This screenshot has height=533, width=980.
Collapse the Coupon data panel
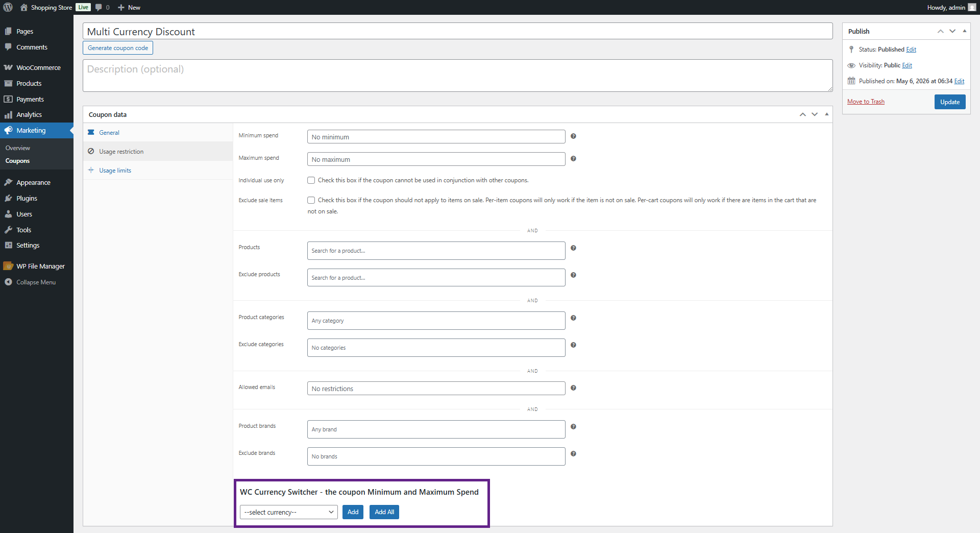826,114
